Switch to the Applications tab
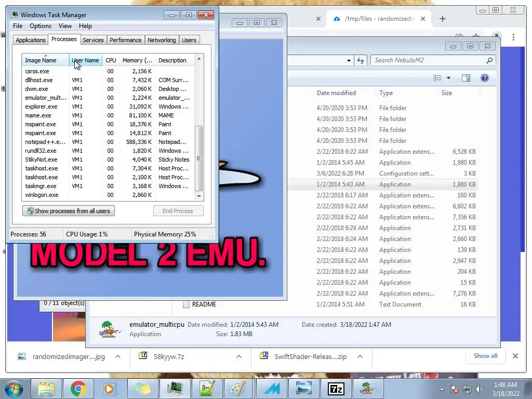This screenshot has width=532, height=399. pos(31,40)
